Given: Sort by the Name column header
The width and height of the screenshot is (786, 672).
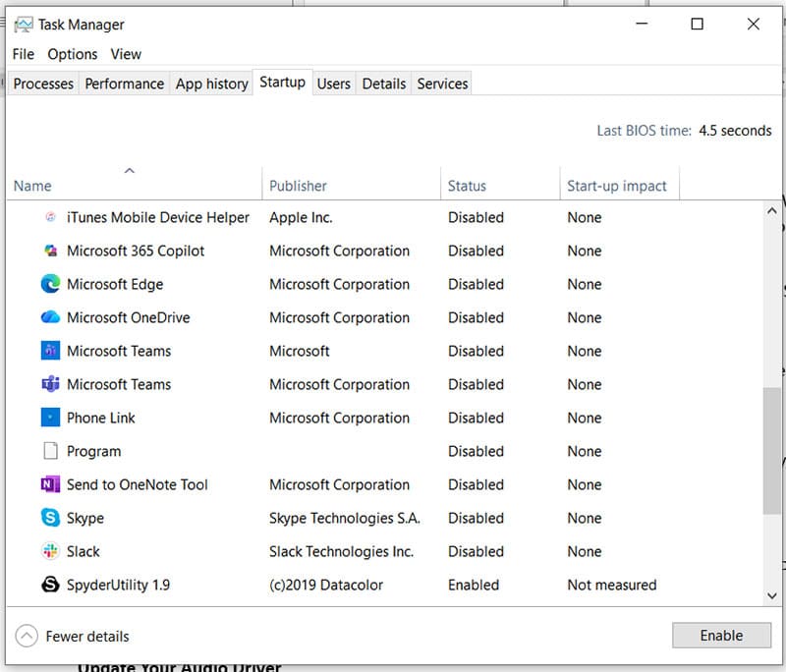Looking at the screenshot, I should point(32,186).
